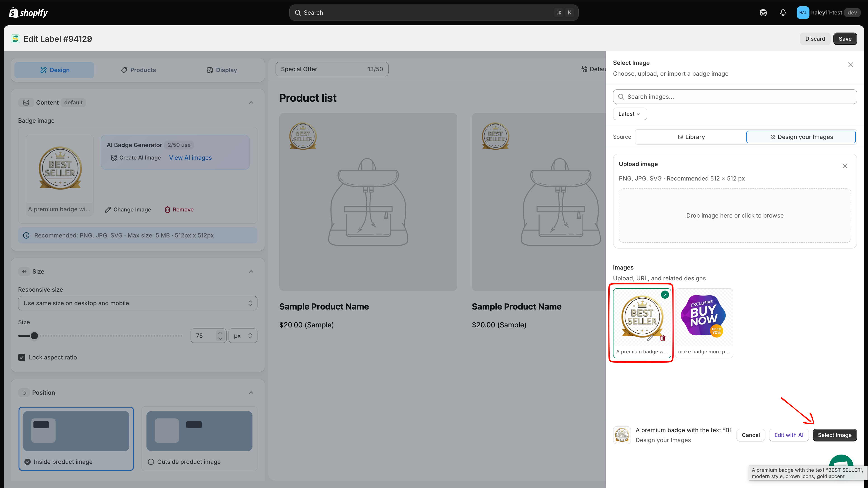Click the Save button
868x488 pixels.
[x=845, y=39]
